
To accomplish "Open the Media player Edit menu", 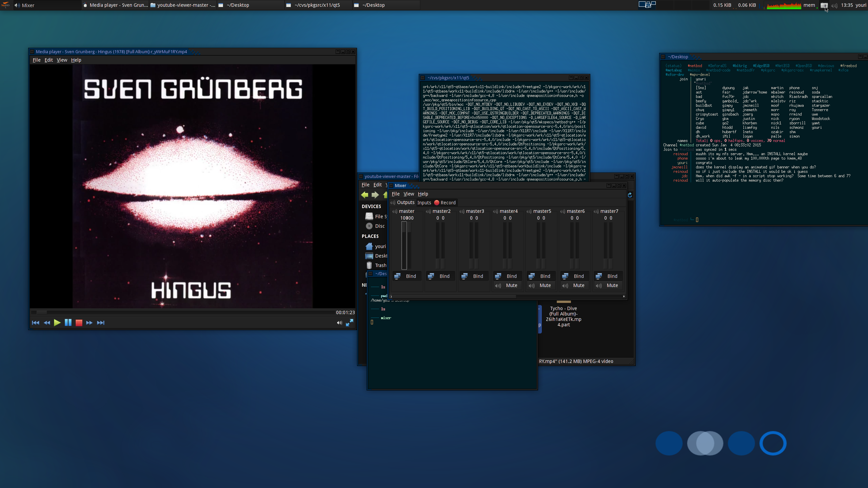I will point(49,60).
